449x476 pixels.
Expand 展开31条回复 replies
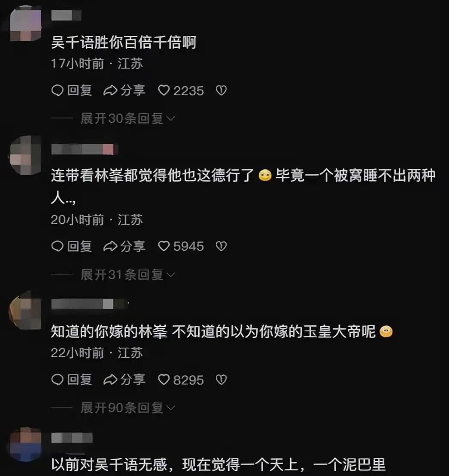tap(128, 275)
